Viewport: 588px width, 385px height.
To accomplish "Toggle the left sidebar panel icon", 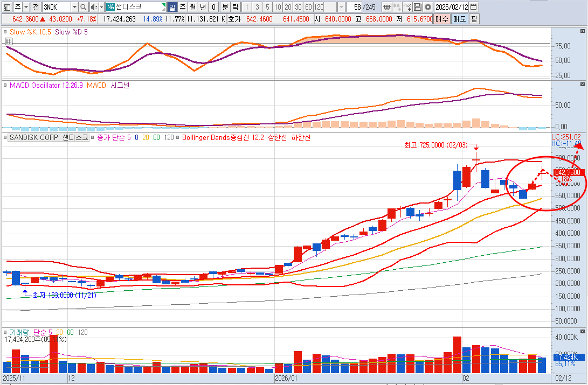I will 6,7.
